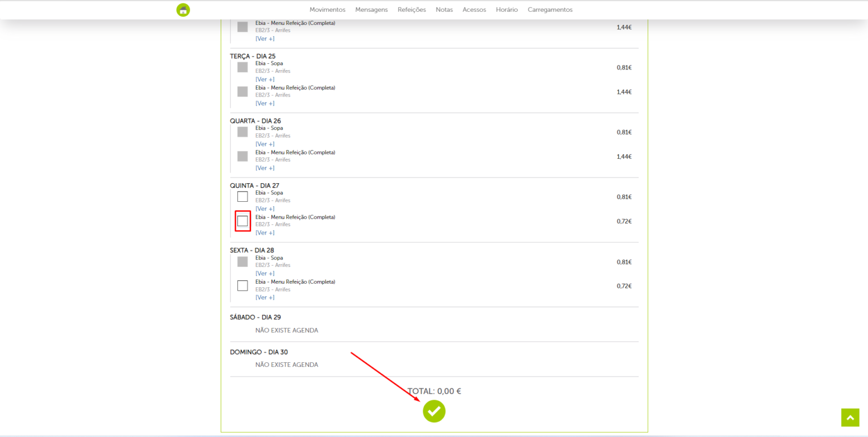Viewport: 868px width, 437px height.
Task: Open the Horário page link
Action: click(506, 10)
